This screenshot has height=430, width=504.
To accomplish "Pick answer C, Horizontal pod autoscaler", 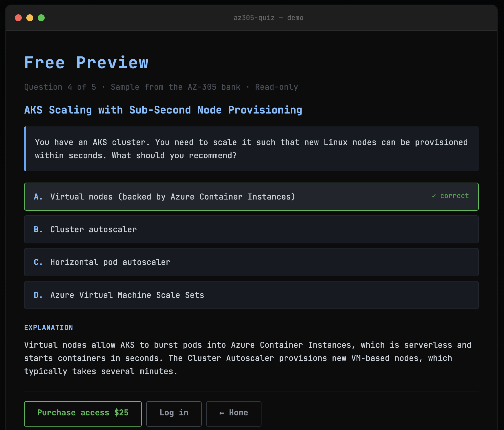I will pyautogui.click(x=110, y=262).
